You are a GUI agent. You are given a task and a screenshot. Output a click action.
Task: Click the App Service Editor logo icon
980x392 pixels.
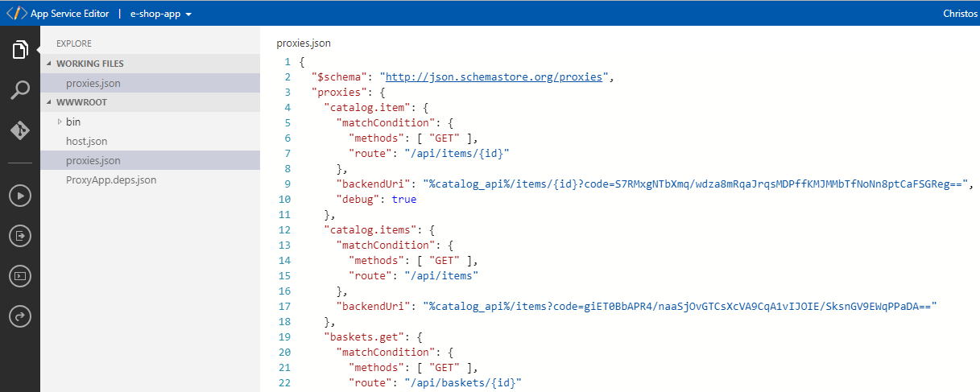(x=16, y=14)
